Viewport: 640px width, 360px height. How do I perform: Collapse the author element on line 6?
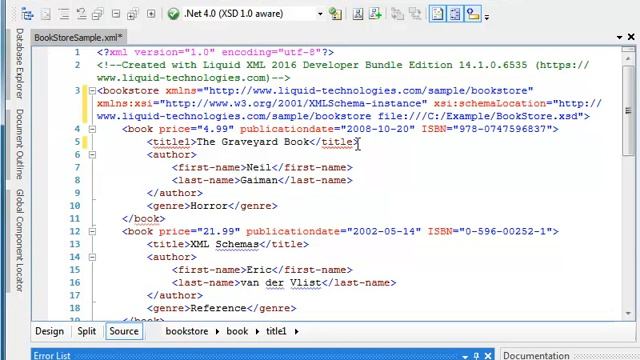[x=92, y=155]
